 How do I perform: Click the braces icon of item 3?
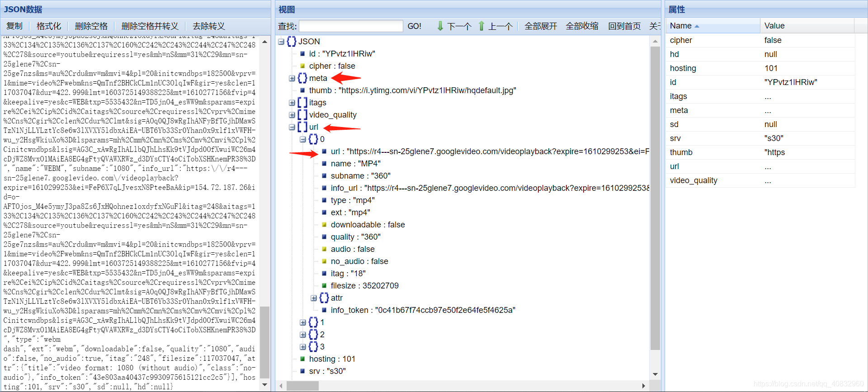click(313, 347)
